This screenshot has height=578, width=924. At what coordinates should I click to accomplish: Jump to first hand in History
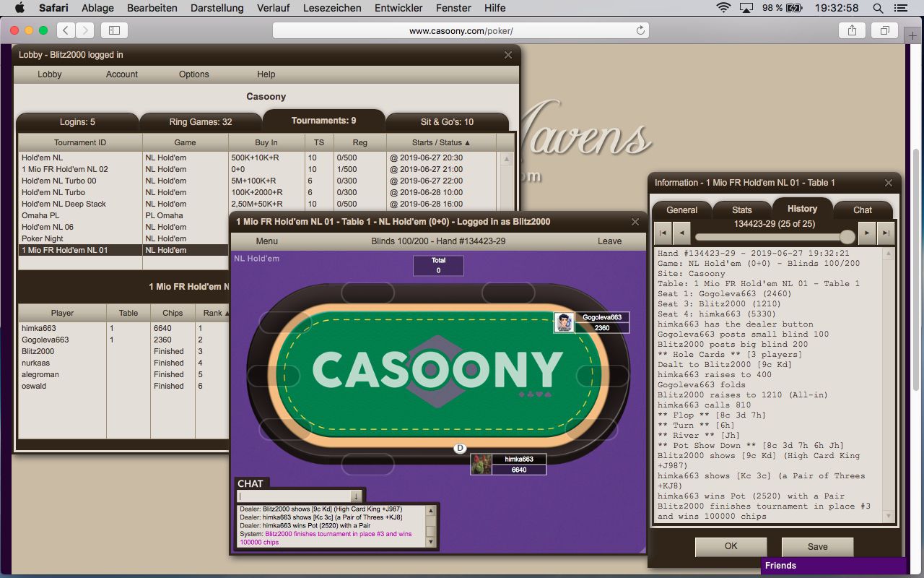tap(662, 233)
